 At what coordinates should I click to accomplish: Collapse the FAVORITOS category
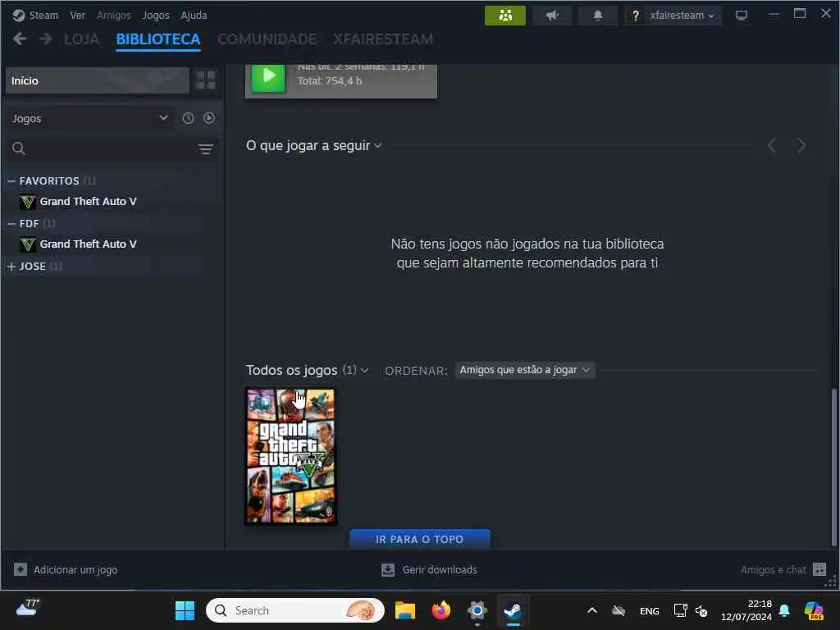[11, 181]
